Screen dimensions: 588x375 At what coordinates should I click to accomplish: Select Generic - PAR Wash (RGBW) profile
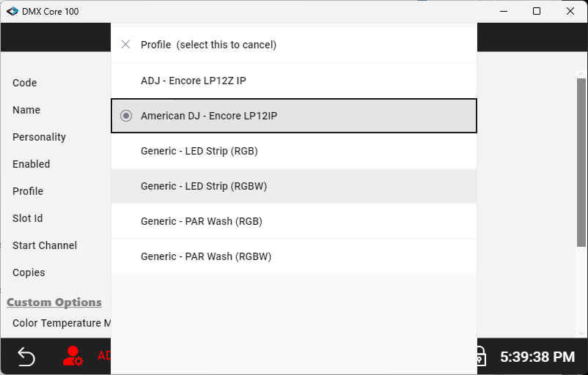tap(206, 256)
